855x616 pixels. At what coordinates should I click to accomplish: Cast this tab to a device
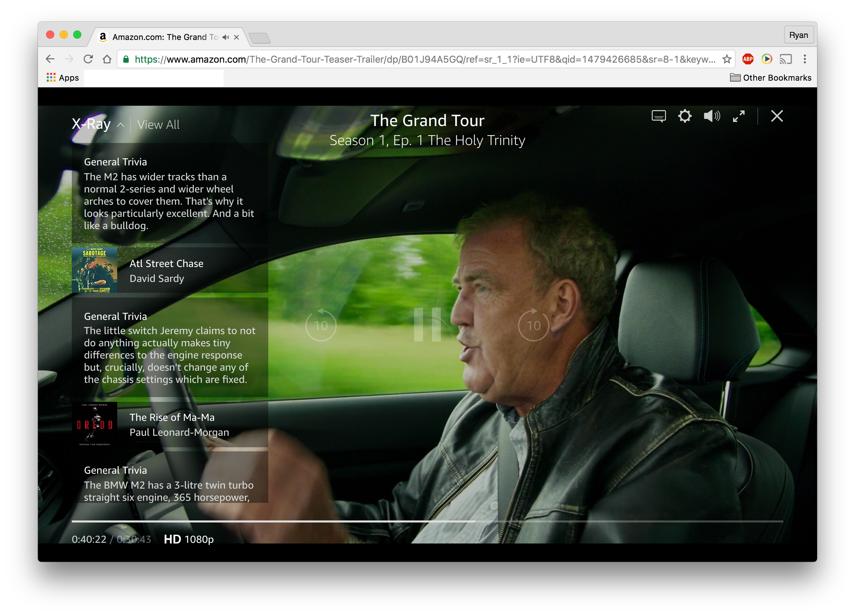point(786,59)
